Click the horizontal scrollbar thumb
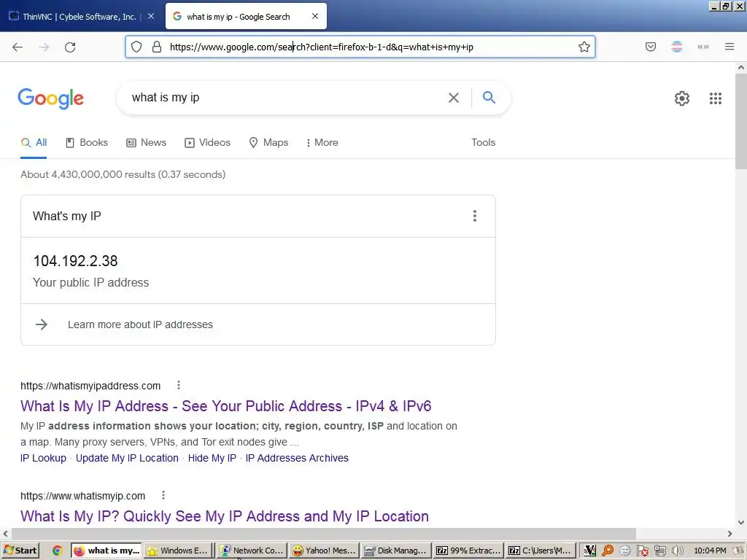 pyautogui.click(x=323, y=534)
